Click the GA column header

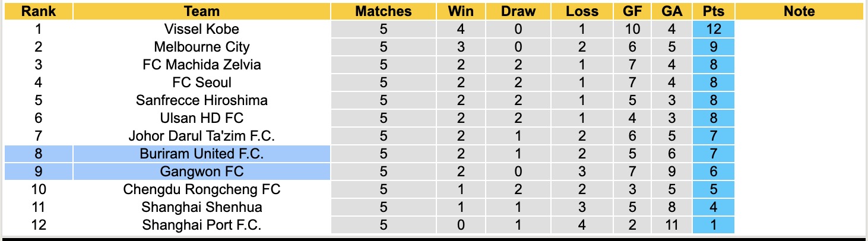click(671, 11)
